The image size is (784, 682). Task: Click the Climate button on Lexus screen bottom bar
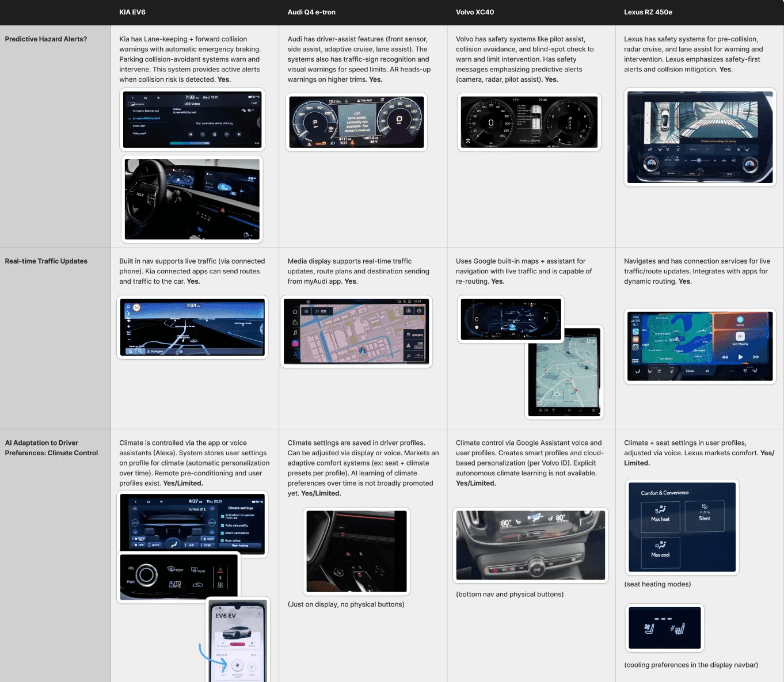[690, 371]
